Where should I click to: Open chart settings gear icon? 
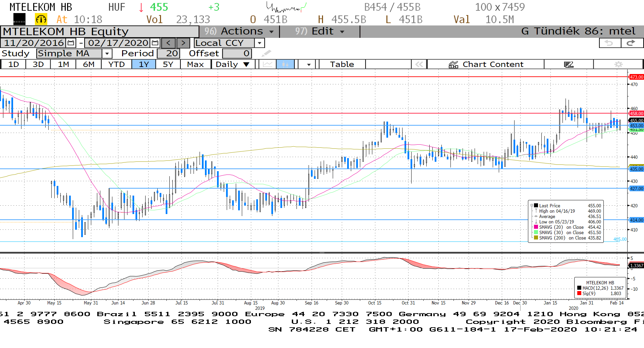tap(619, 64)
